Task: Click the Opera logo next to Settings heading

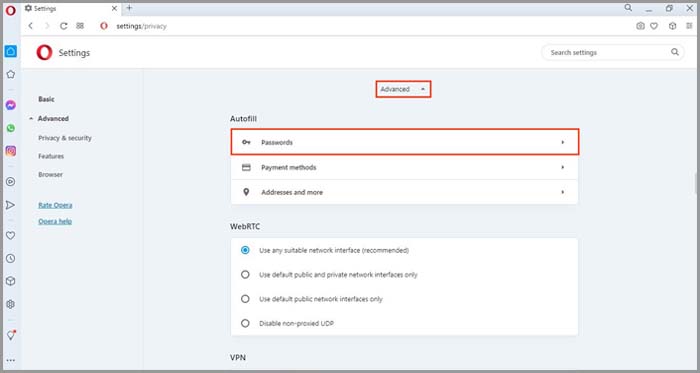Action: pyautogui.click(x=44, y=53)
